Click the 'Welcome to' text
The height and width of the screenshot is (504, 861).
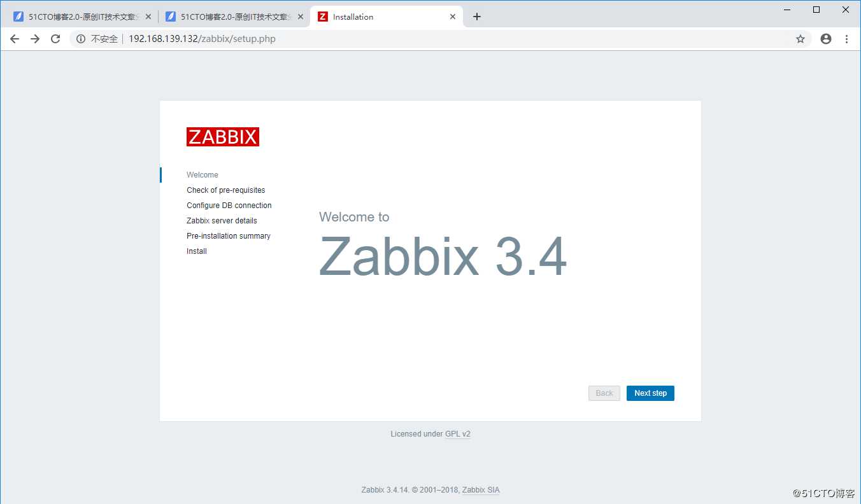(354, 217)
